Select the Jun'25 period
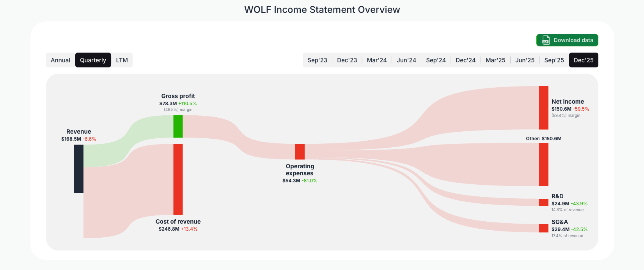This screenshot has width=644, height=270. pyautogui.click(x=525, y=60)
